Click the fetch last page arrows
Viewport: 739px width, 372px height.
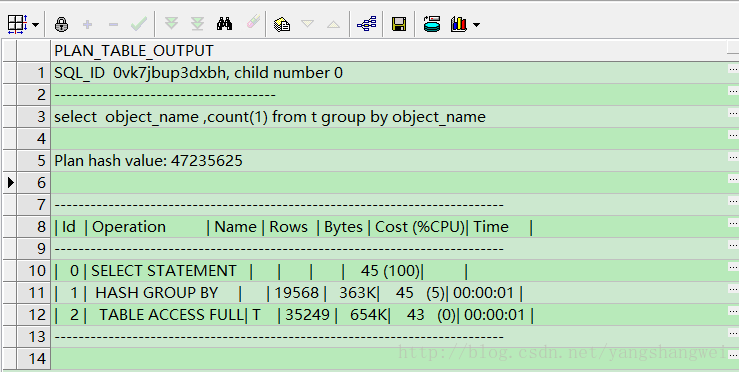click(x=197, y=24)
